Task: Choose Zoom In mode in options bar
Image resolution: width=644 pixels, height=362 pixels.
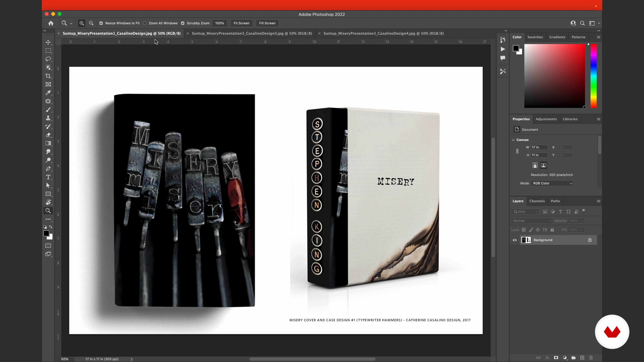Action: 82,23
